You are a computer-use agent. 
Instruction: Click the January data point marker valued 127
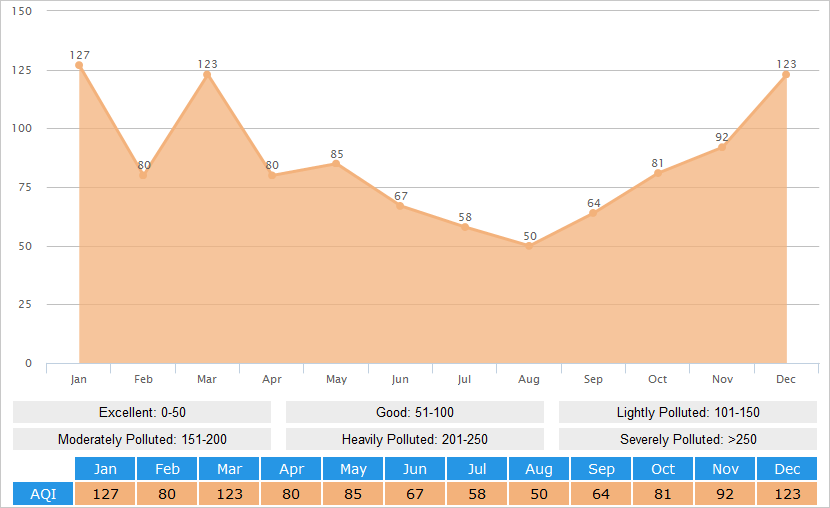(79, 65)
